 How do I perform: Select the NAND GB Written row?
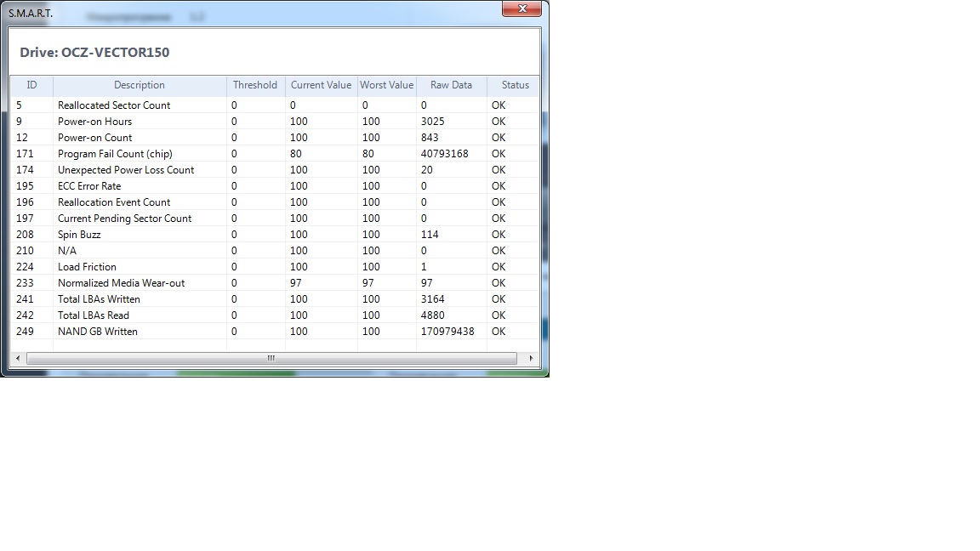[275, 332]
